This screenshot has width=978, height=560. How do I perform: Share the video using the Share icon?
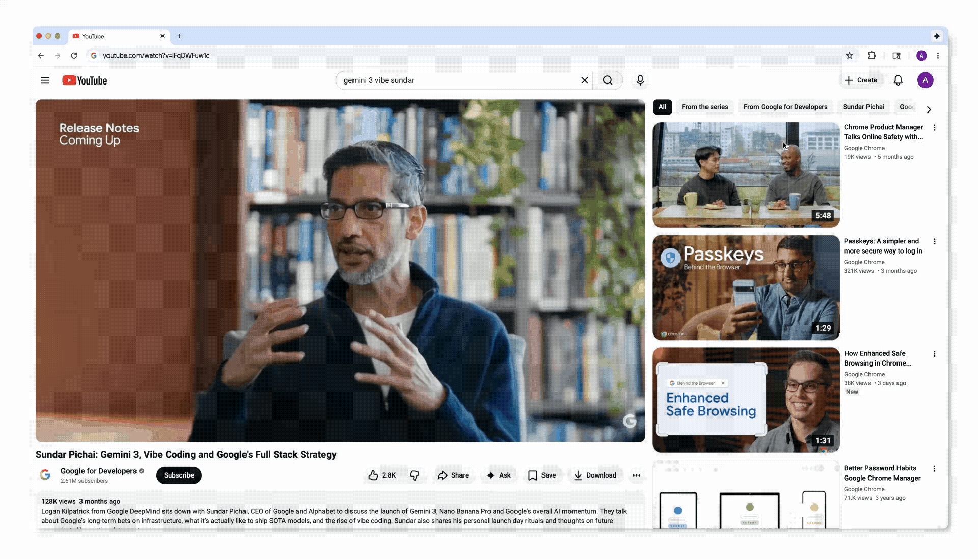453,475
